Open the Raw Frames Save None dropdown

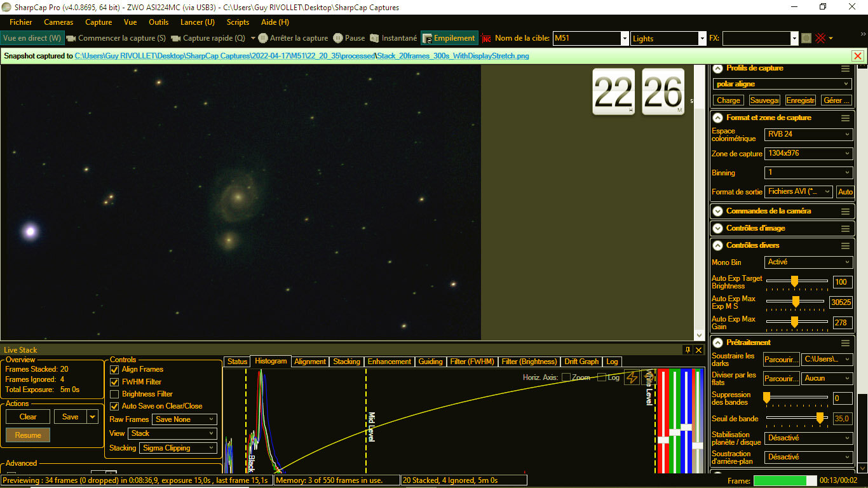point(185,419)
